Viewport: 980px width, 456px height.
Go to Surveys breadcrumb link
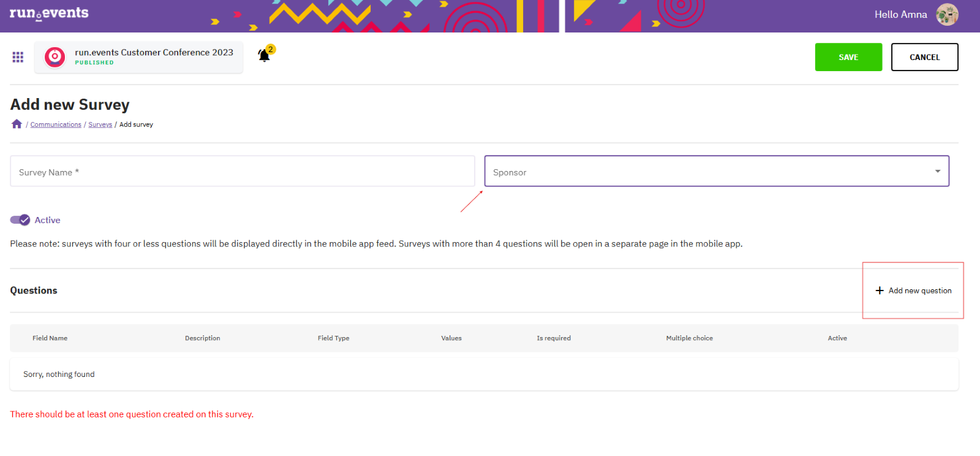[100, 124]
